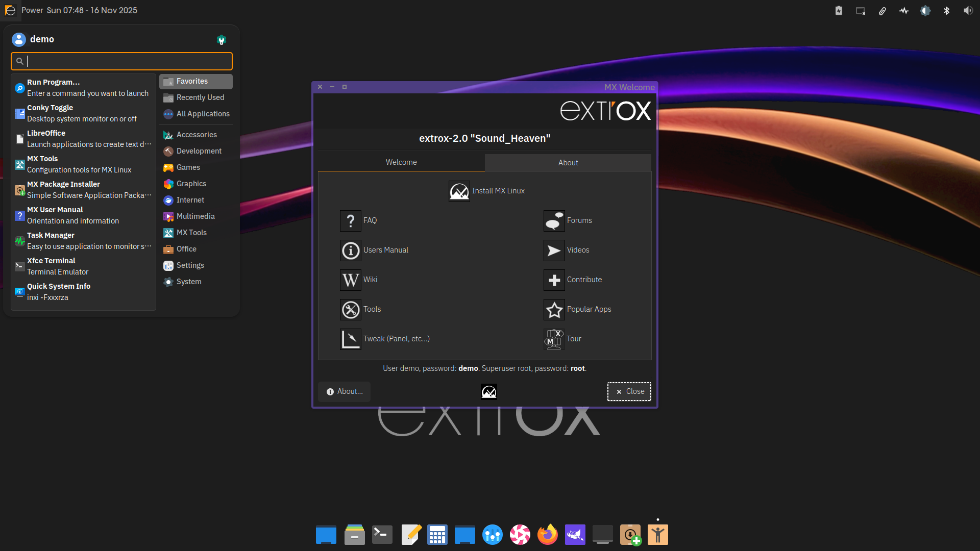
Task: Click the Contribute plus icon
Action: pos(554,280)
